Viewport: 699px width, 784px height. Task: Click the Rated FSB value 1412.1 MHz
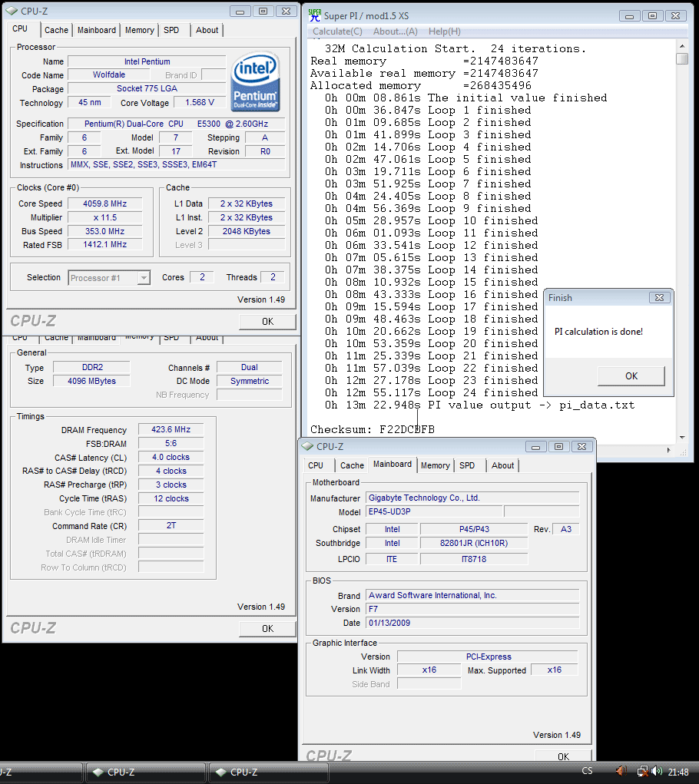pos(105,244)
